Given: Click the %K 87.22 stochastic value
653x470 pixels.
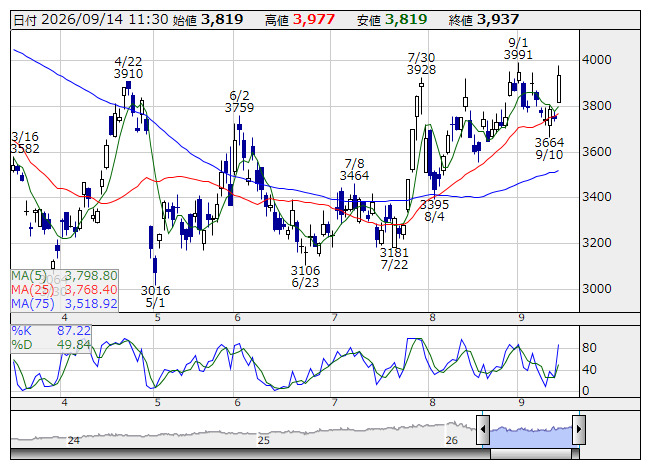Looking at the screenshot, I should 51,331.
